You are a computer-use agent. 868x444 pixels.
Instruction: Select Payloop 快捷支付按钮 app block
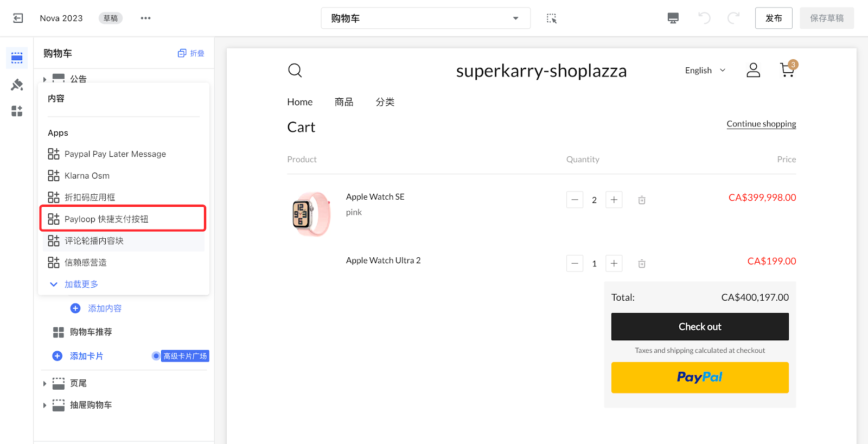point(123,219)
